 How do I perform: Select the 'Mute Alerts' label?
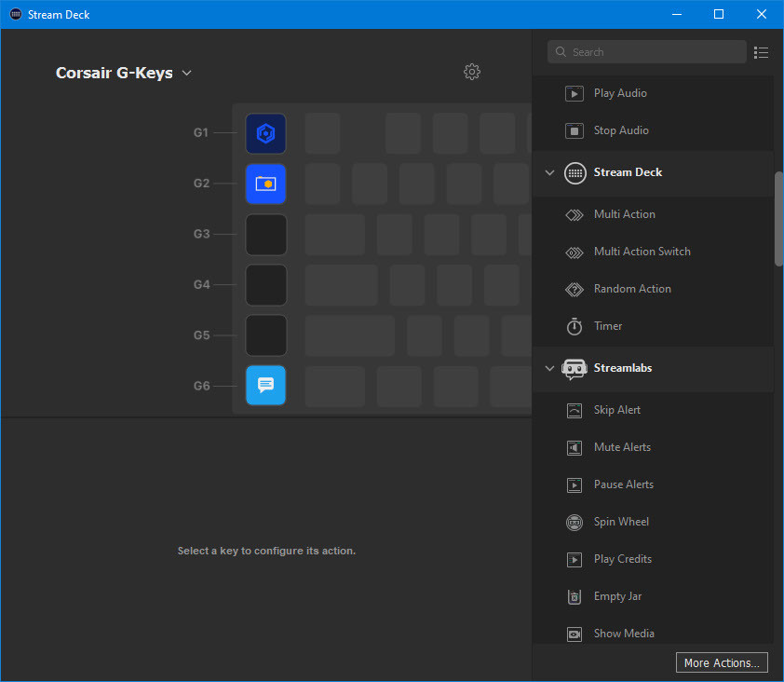[622, 447]
